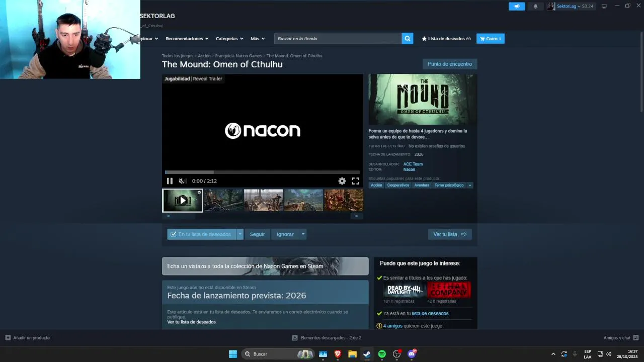The height and width of the screenshot is (362, 644).
Task: Open Punto de encuentro hub
Action: 450,64
